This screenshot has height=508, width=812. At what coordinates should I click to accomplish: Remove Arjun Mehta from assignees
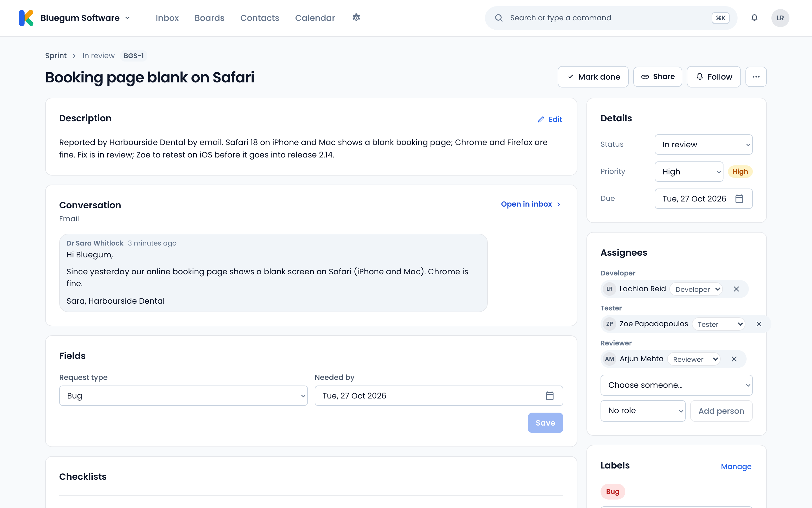click(x=734, y=359)
